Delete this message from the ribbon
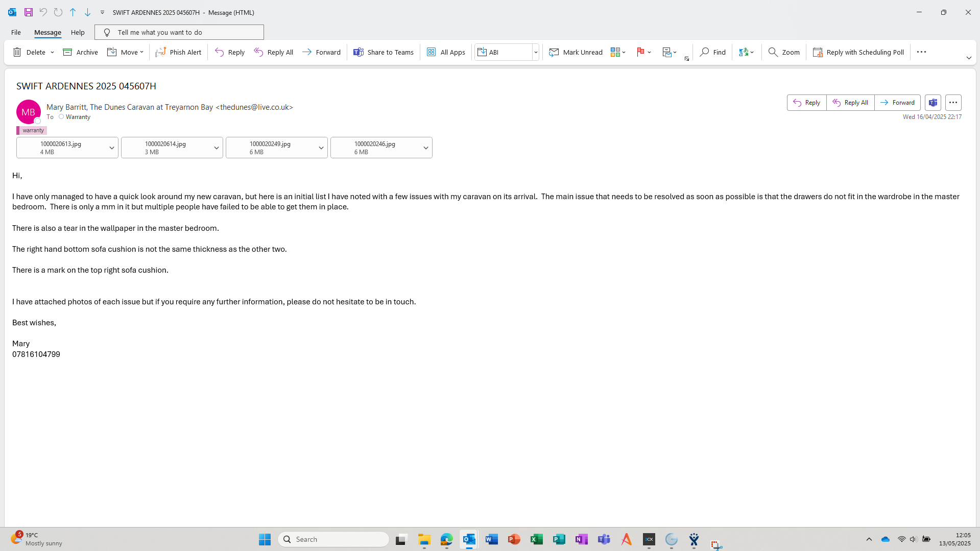This screenshot has height=551, width=980. click(29, 52)
